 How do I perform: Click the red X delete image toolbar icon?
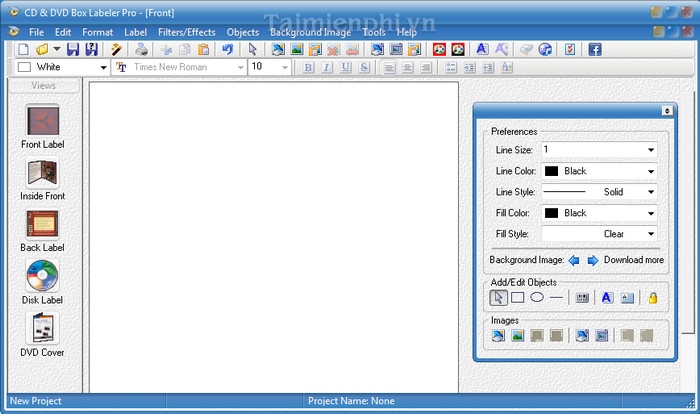[x=333, y=49]
